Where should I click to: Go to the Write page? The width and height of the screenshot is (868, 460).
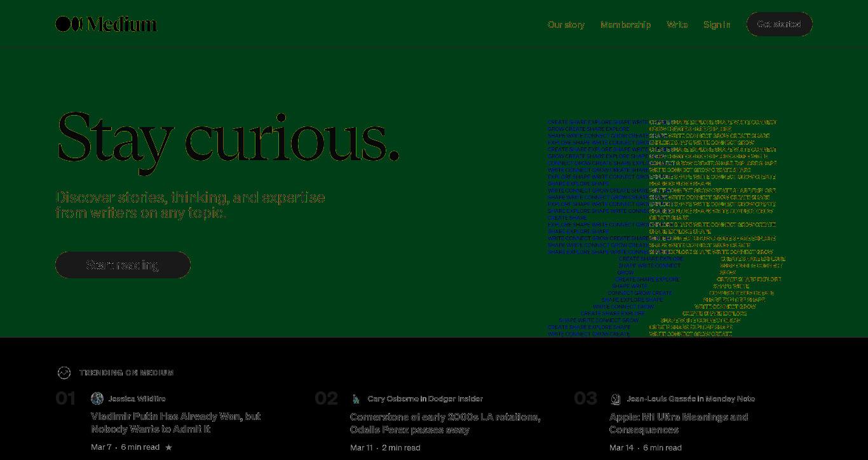677,24
